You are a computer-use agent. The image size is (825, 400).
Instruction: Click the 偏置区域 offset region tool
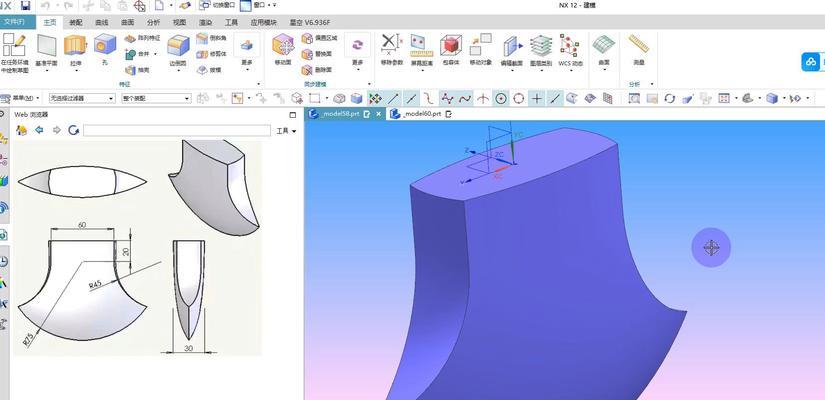[x=319, y=38]
